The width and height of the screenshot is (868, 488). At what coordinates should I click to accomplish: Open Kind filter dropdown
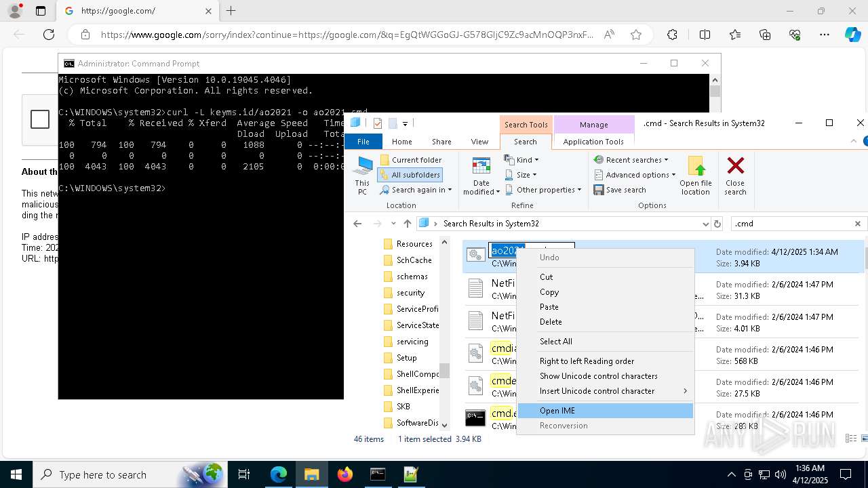[x=521, y=160]
